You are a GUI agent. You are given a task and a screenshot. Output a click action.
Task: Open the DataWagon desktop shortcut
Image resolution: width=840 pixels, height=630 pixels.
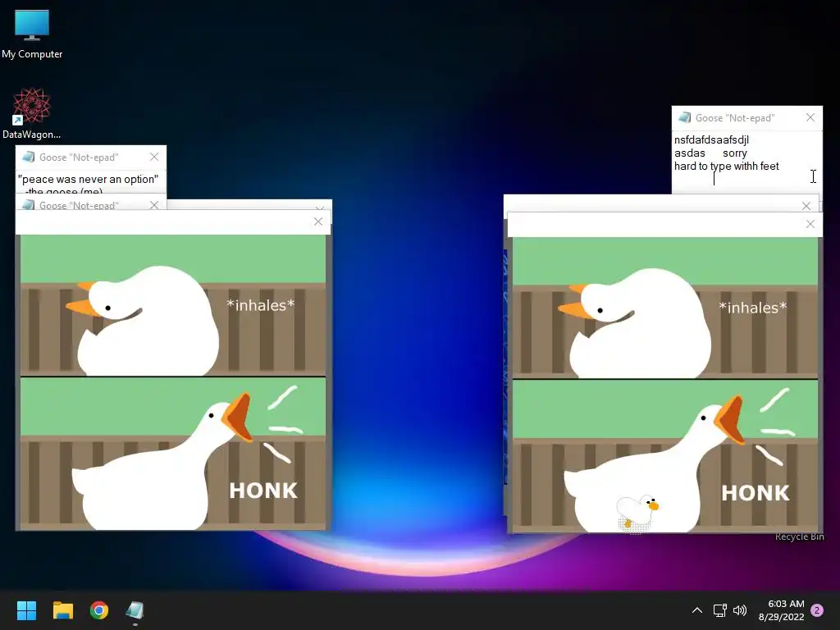point(32,113)
